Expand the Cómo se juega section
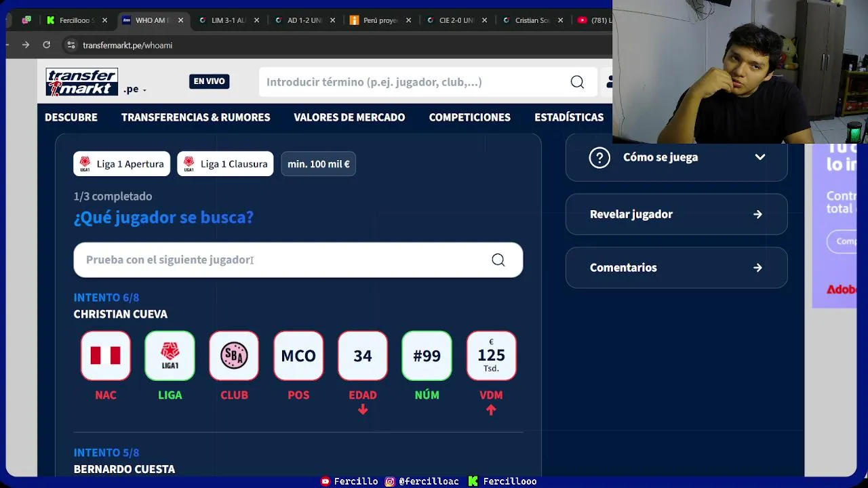This screenshot has width=868, height=488. [x=677, y=157]
